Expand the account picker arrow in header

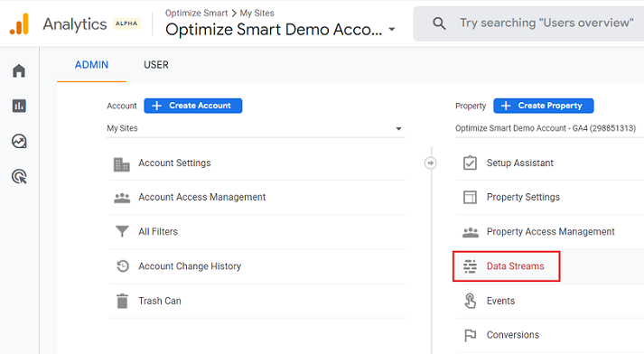click(x=392, y=29)
